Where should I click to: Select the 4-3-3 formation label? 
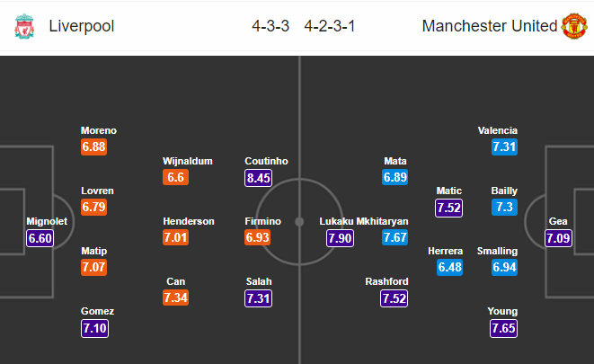(270, 26)
